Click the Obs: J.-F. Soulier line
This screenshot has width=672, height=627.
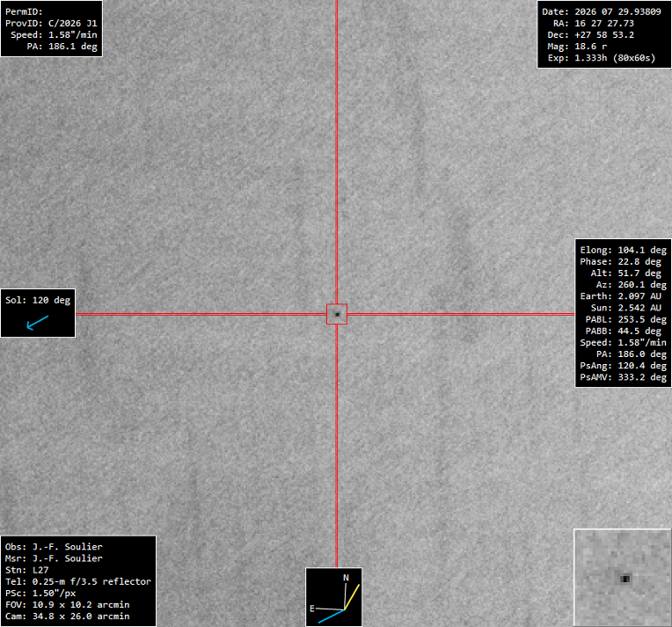tap(54, 546)
